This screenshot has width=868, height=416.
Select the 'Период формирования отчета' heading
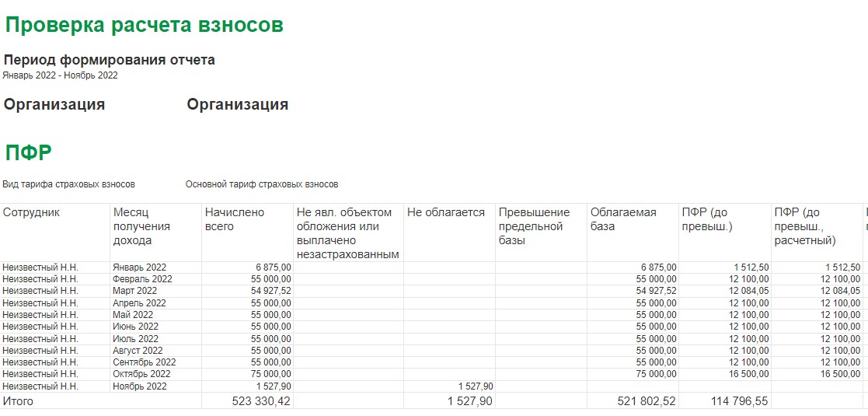(109, 60)
